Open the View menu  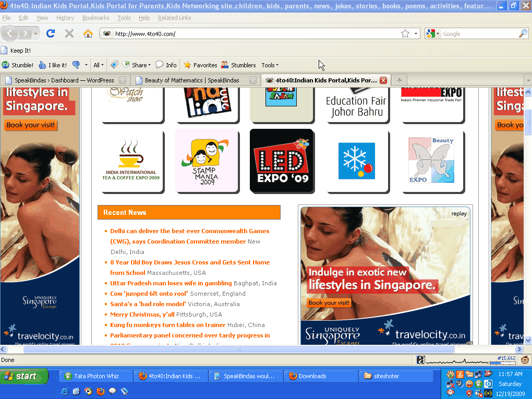pos(42,18)
